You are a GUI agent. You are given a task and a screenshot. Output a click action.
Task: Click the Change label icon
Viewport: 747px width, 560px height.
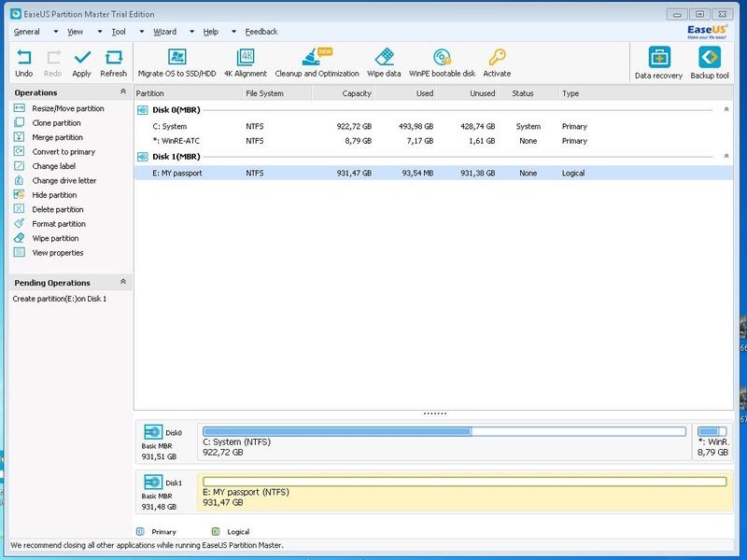tap(19, 166)
